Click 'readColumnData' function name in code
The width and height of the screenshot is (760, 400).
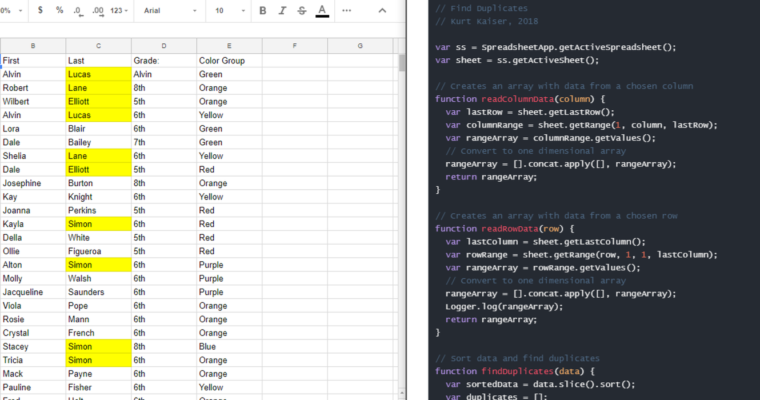(517, 99)
